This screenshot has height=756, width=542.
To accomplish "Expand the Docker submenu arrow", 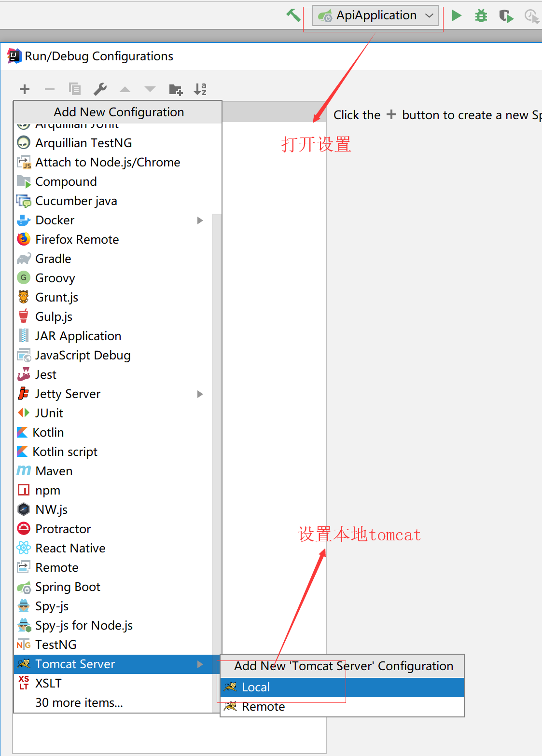I will coord(200,220).
